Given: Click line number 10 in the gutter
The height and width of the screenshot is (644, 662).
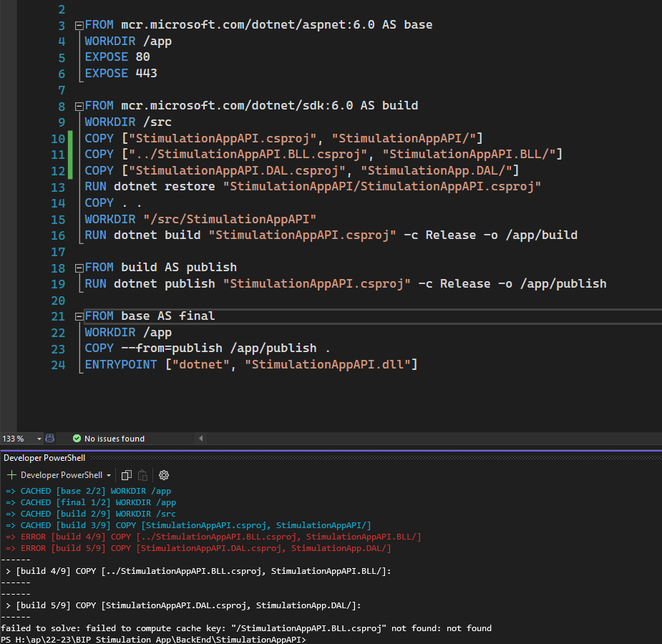Looking at the screenshot, I should tap(58, 139).
